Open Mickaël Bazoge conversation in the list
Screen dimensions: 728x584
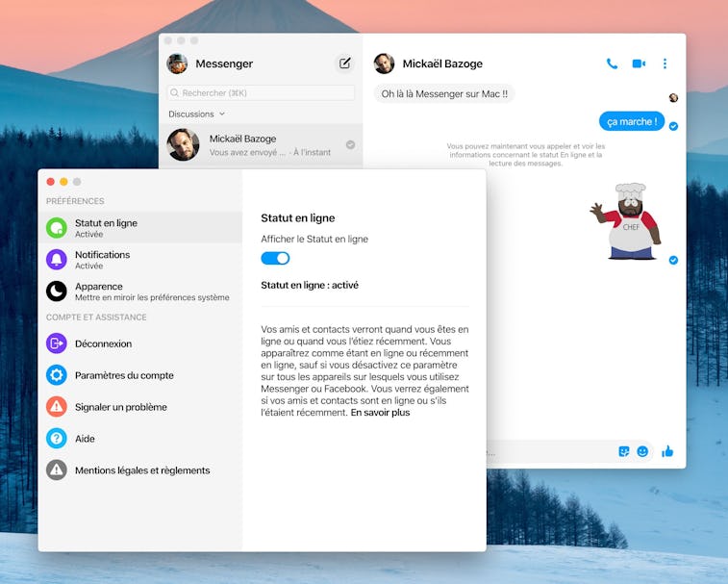(260, 144)
